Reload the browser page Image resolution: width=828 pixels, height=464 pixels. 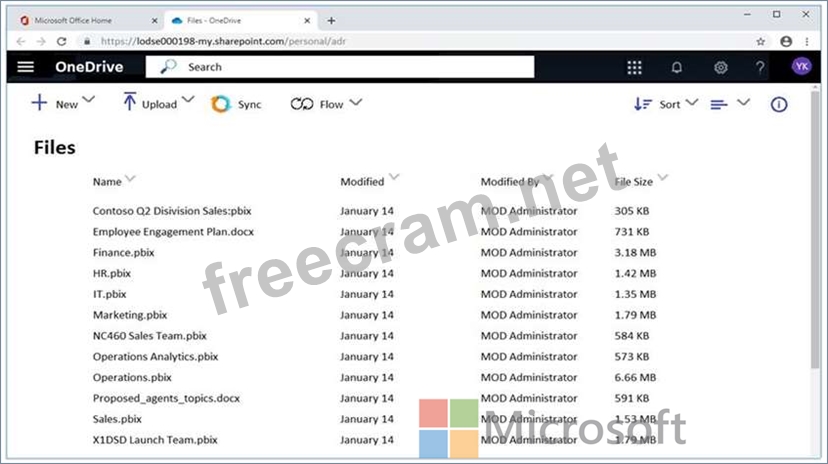(62, 41)
